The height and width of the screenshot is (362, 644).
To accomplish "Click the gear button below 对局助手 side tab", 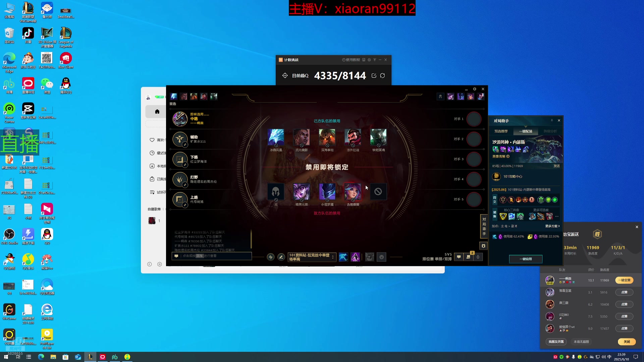I will 483,246.
